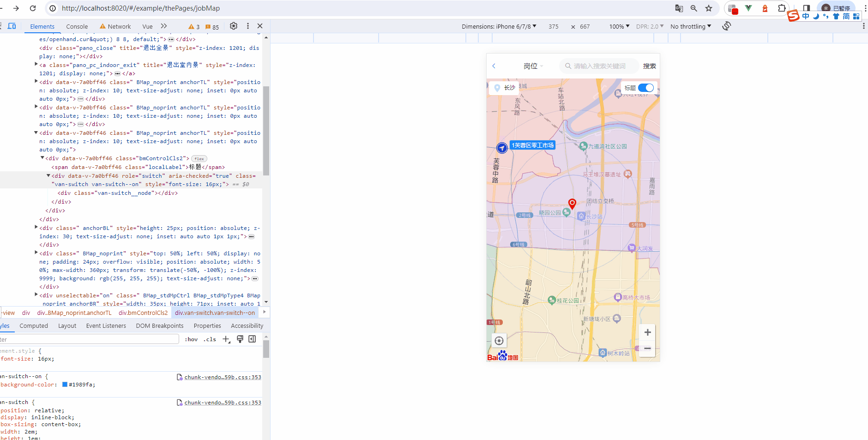View site information icon beside the URL
868x440 pixels.
click(53, 8)
